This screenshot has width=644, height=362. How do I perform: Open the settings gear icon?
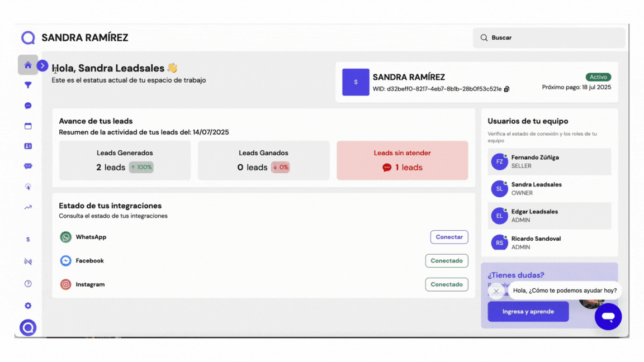coord(28,306)
